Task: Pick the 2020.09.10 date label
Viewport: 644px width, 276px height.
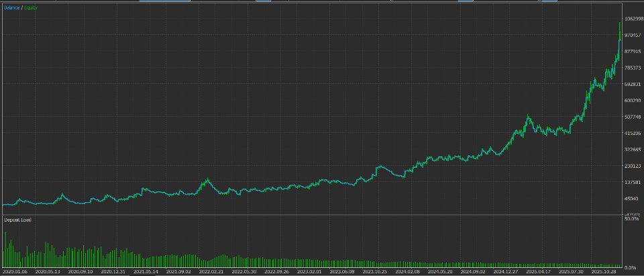Action: tap(80, 272)
